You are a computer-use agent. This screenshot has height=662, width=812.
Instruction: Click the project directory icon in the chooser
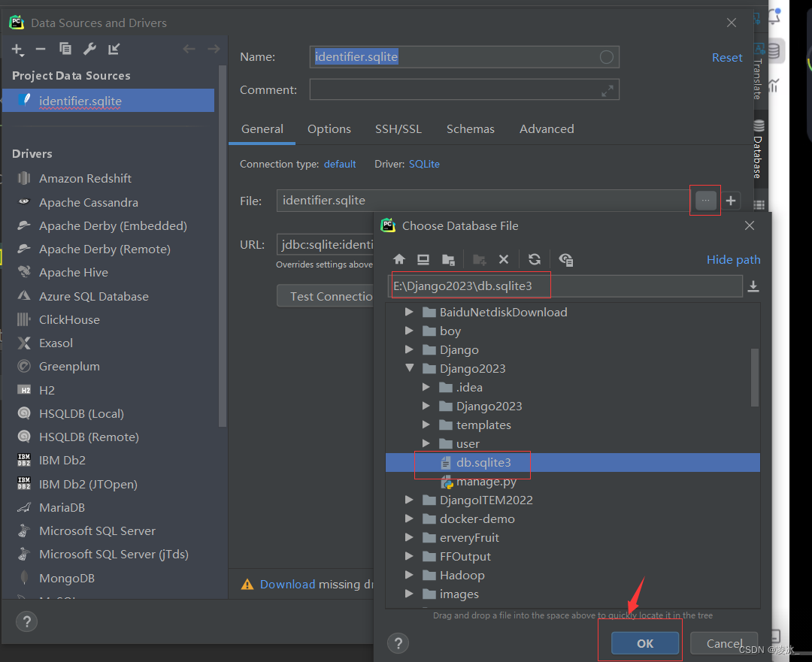448,259
